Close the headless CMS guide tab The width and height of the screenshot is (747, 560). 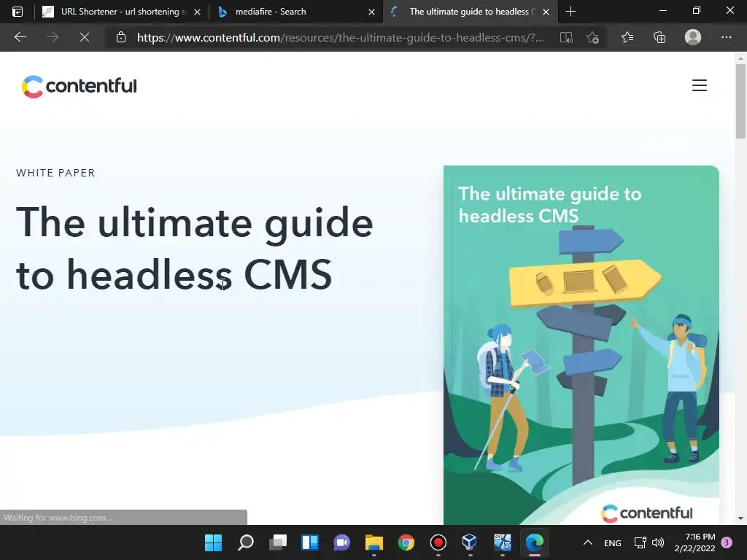[x=546, y=12]
